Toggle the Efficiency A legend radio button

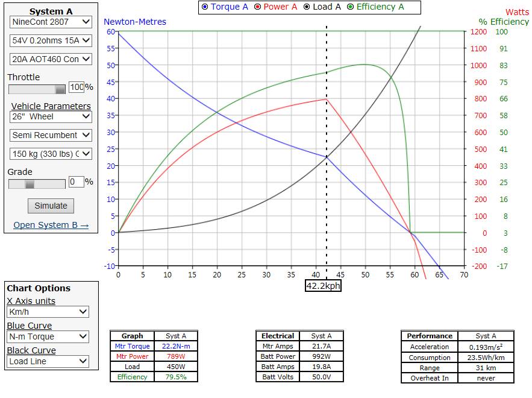[351, 7]
